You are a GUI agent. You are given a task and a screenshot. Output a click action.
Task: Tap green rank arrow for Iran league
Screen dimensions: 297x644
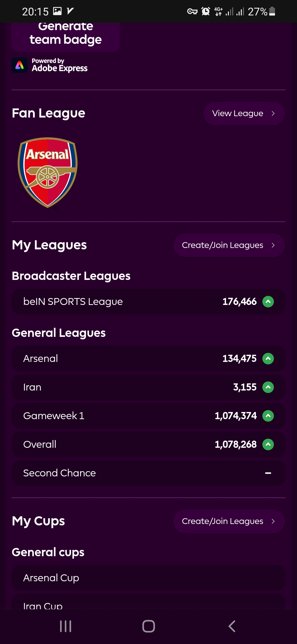pos(268,387)
